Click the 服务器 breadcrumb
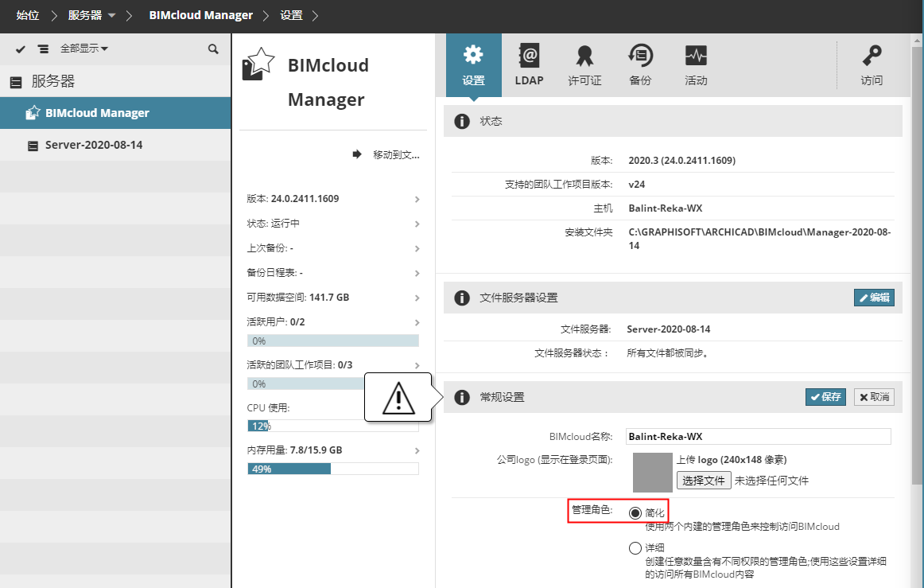The width and height of the screenshot is (924, 588). (x=85, y=15)
